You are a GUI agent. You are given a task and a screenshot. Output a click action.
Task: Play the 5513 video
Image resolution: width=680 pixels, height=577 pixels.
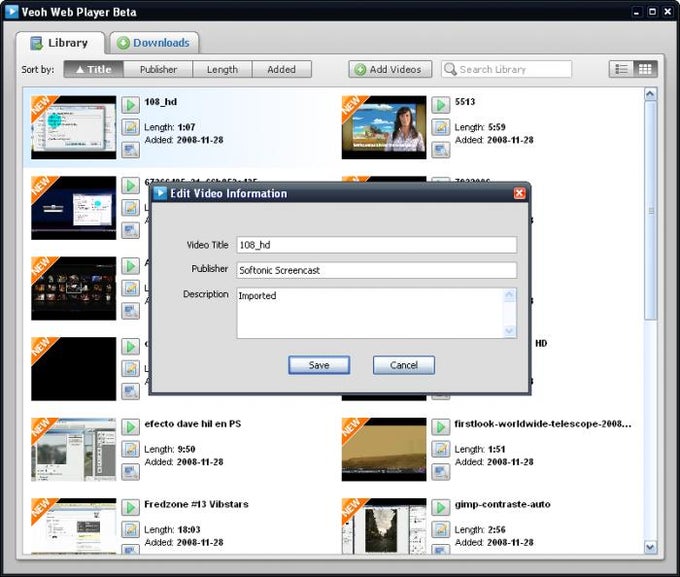[x=441, y=105]
